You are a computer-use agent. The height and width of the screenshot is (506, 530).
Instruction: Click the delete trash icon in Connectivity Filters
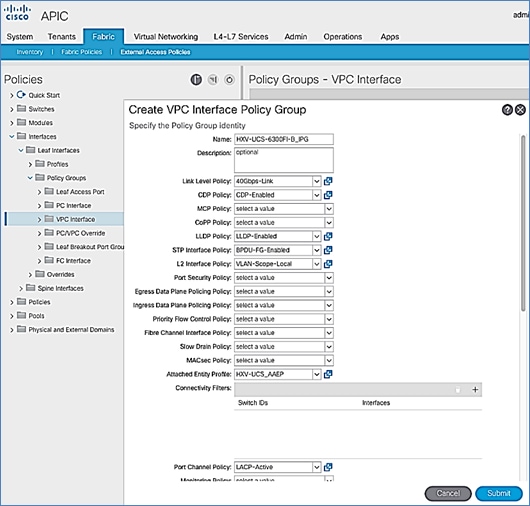(x=458, y=390)
